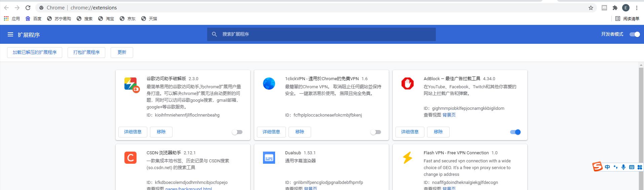
Task: Open the reading list toolbar icon beside the star
Action: (604, 8)
